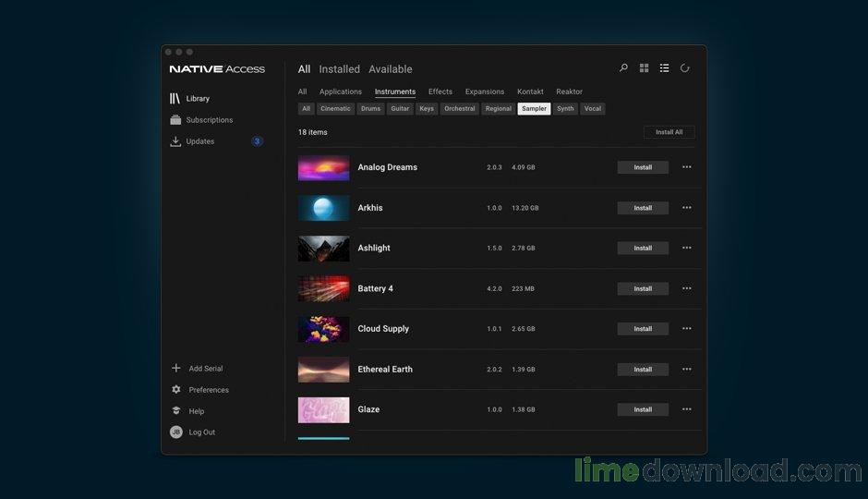Image resolution: width=868 pixels, height=499 pixels.
Task: Click the Analog Dreams thumbnail
Action: [324, 168]
